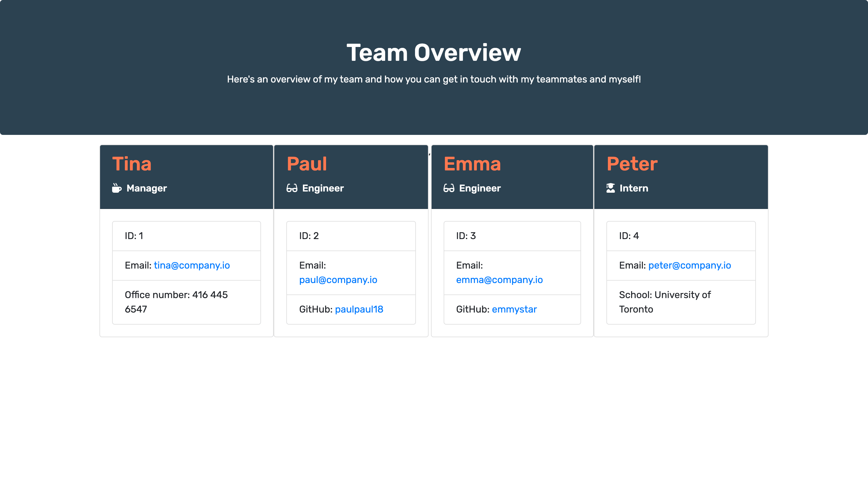Click Engineer label on Emma's card
The height and width of the screenshot is (495, 868).
(x=480, y=188)
